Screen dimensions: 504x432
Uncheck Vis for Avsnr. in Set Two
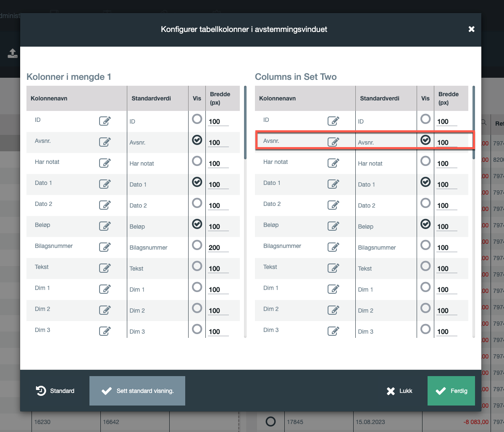pos(425,140)
